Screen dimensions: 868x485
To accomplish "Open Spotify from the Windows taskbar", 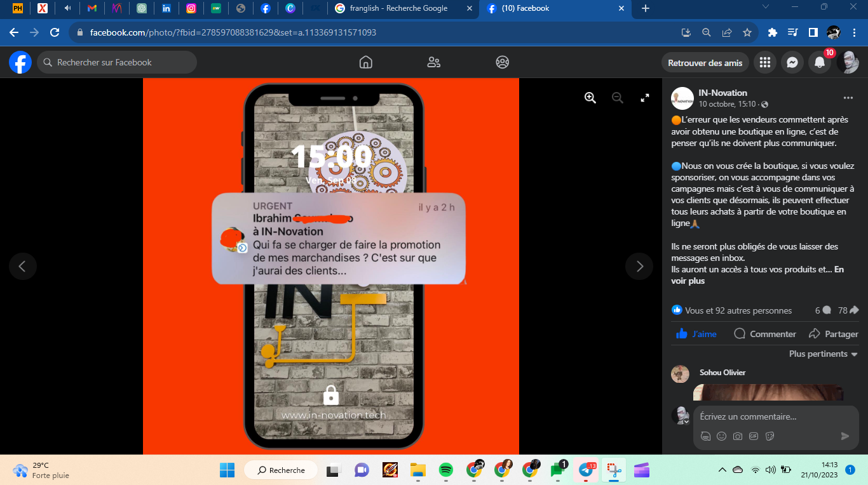I will [446, 470].
